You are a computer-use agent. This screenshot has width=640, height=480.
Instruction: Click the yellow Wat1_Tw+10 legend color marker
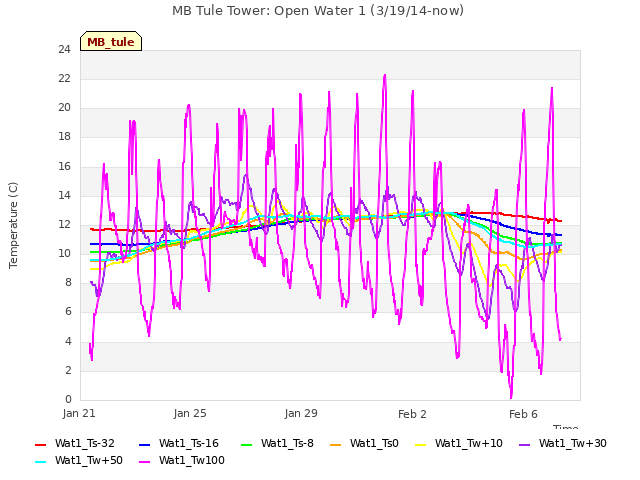point(420,444)
